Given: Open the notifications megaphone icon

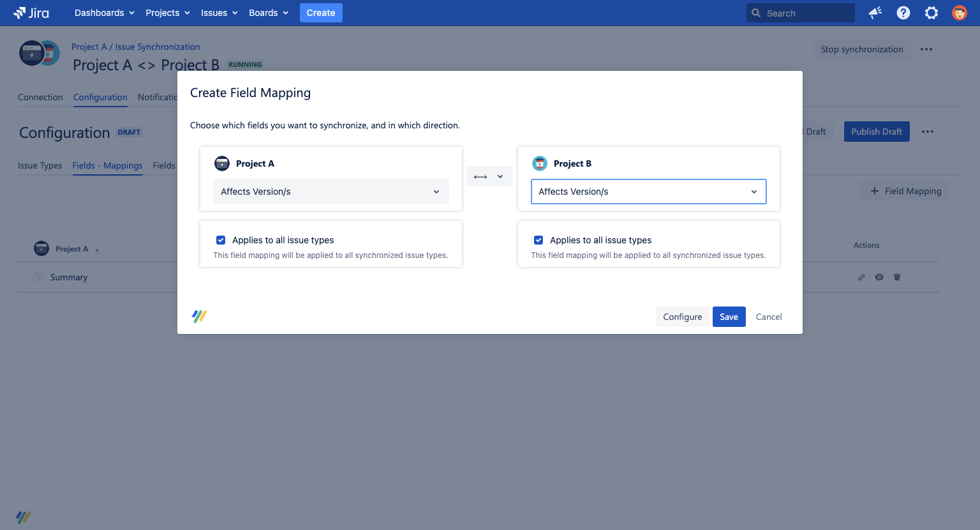Looking at the screenshot, I should (x=875, y=13).
